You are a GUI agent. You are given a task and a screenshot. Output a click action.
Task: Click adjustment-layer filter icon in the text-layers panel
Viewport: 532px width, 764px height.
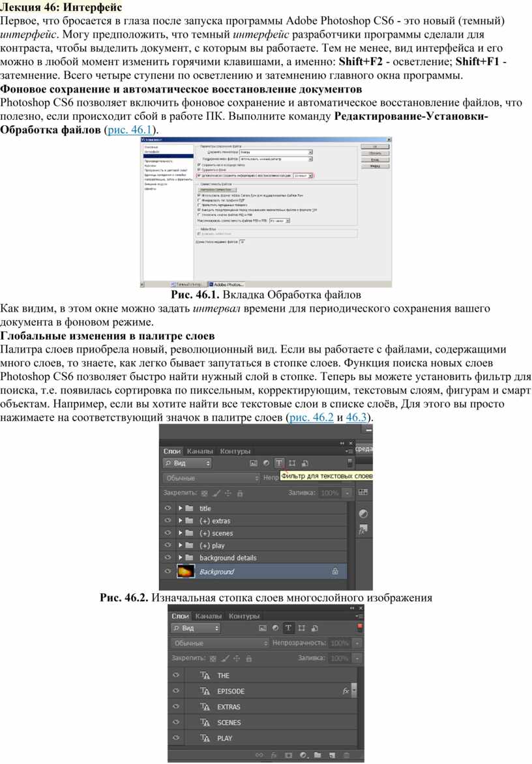(275, 628)
